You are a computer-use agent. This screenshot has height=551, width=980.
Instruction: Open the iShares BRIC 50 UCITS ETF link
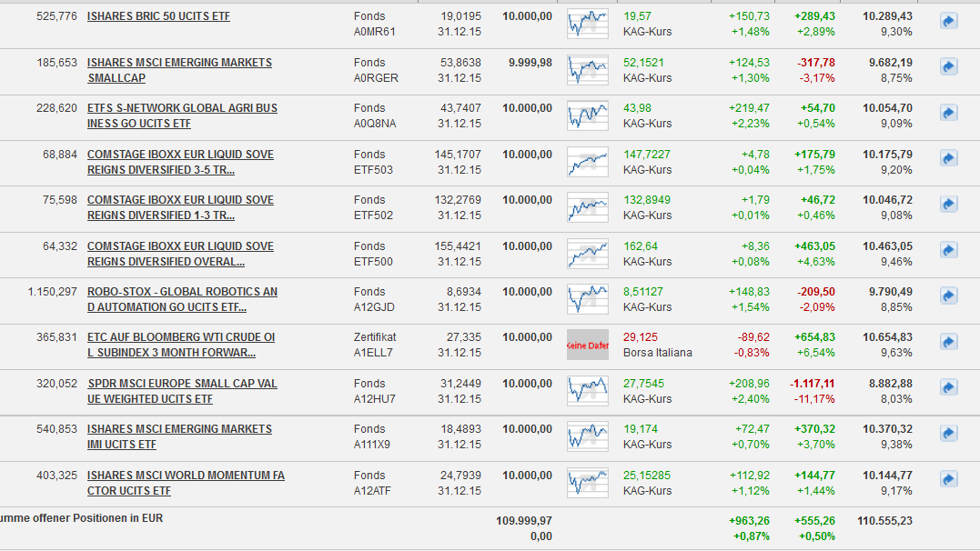point(157,16)
